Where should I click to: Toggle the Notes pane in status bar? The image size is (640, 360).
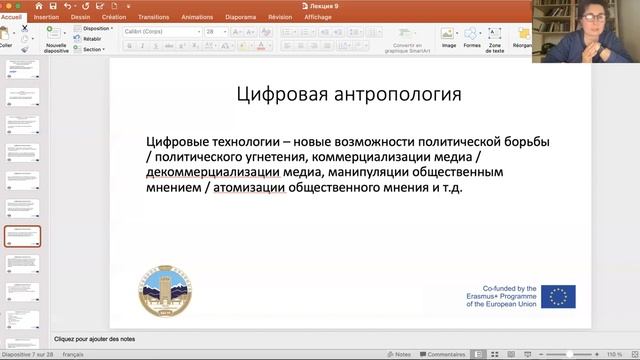[399, 354]
